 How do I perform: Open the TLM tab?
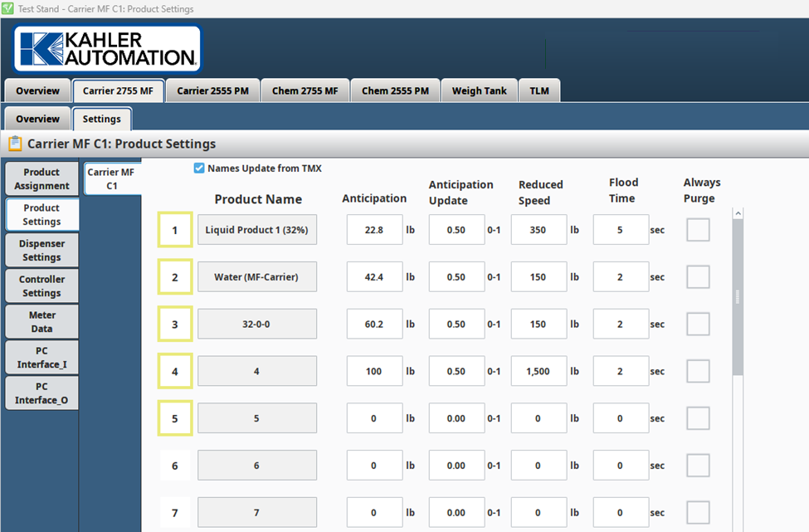click(x=539, y=91)
